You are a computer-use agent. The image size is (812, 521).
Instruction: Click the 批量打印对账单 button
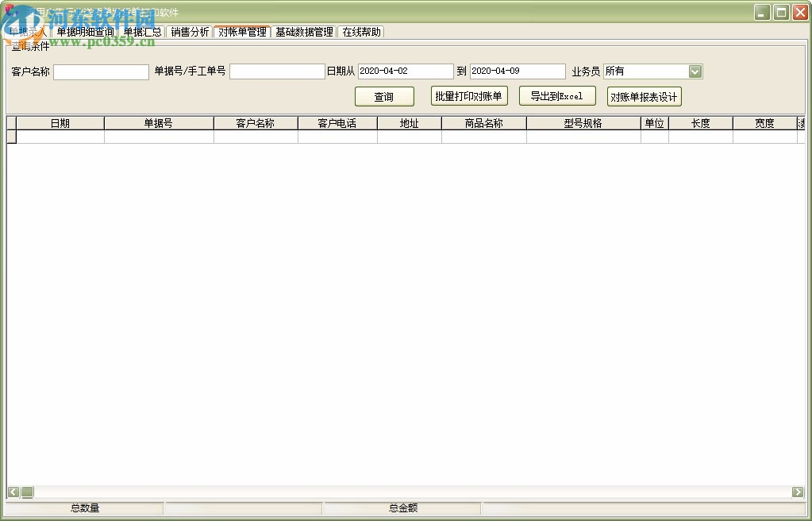469,96
